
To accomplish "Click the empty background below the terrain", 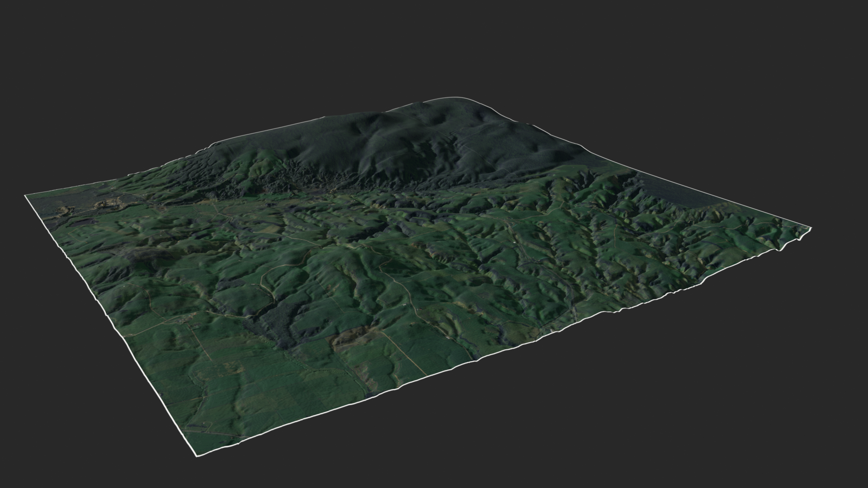I will point(588,429).
